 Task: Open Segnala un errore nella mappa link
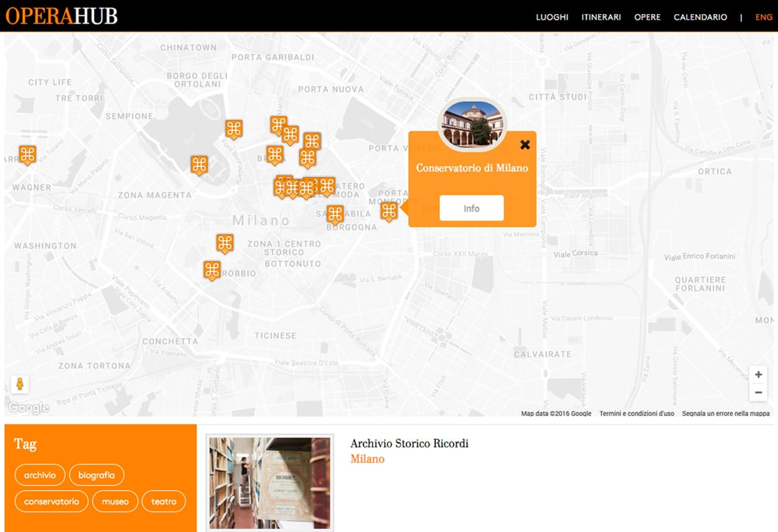(x=726, y=413)
